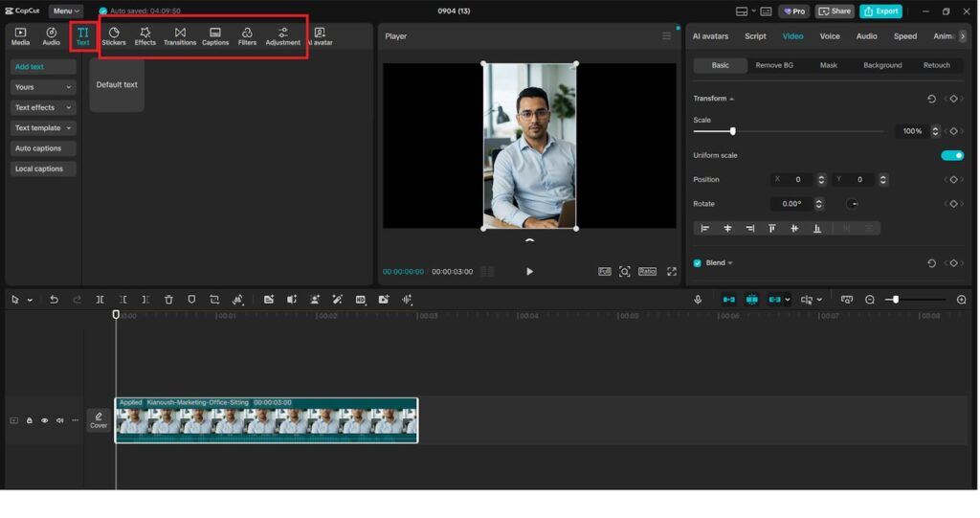
Task: Open the Transitions panel
Action: [x=180, y=36]
